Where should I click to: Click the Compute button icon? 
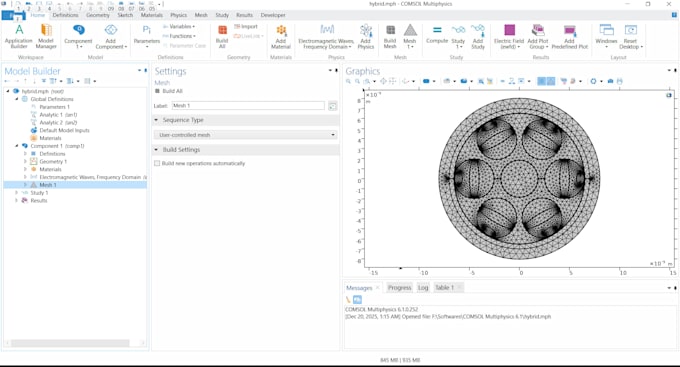pyautogui.click(x=437, y=30)
